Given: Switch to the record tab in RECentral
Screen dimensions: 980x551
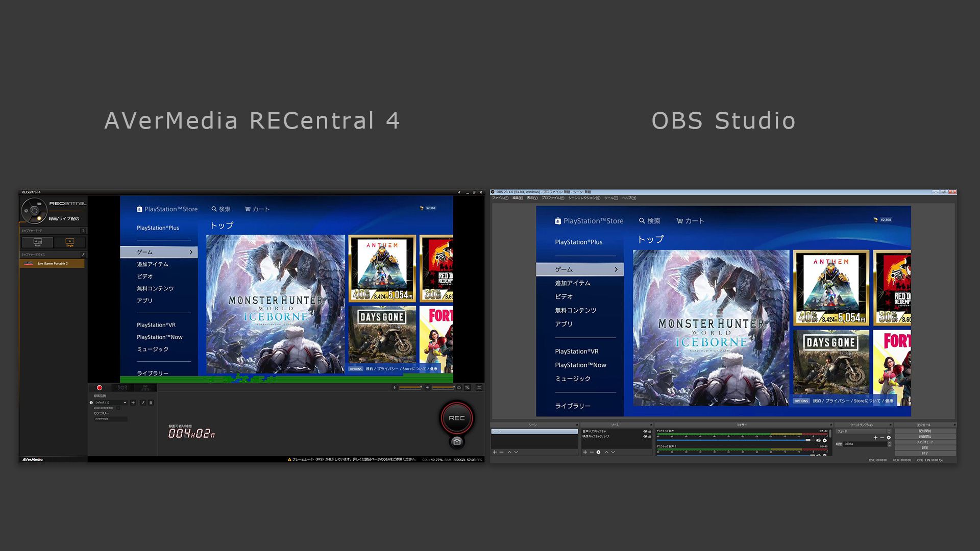Looking at the screenshot, I should click(100, 388).
